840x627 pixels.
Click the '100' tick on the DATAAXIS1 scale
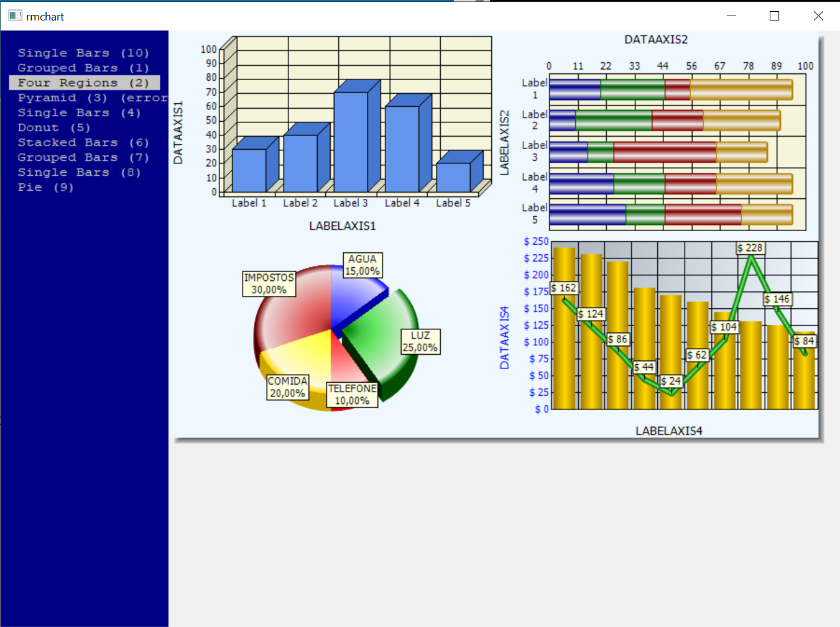tap(209, 49)
